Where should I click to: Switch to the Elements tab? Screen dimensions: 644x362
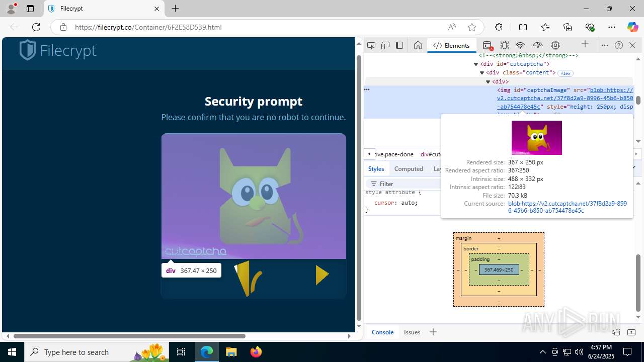(x=451, y=45)
